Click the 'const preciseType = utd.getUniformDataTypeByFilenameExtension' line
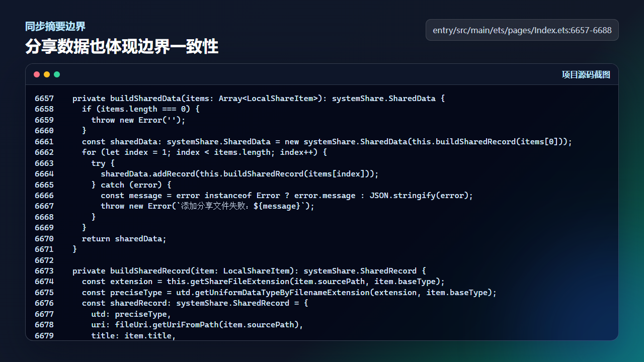The height and width of the screenshot is (362, 644). tap(289, 293)
